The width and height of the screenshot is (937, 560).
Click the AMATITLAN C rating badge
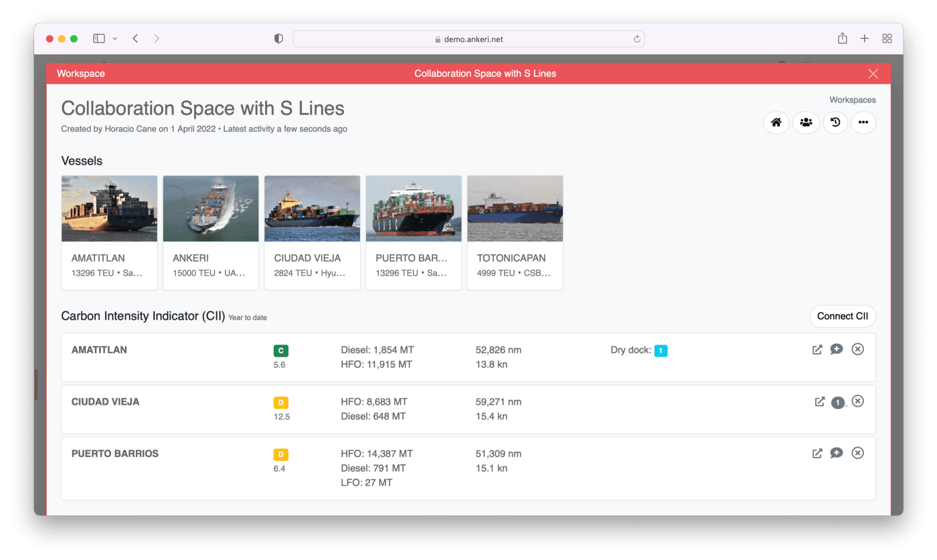(x=281, y=351)
